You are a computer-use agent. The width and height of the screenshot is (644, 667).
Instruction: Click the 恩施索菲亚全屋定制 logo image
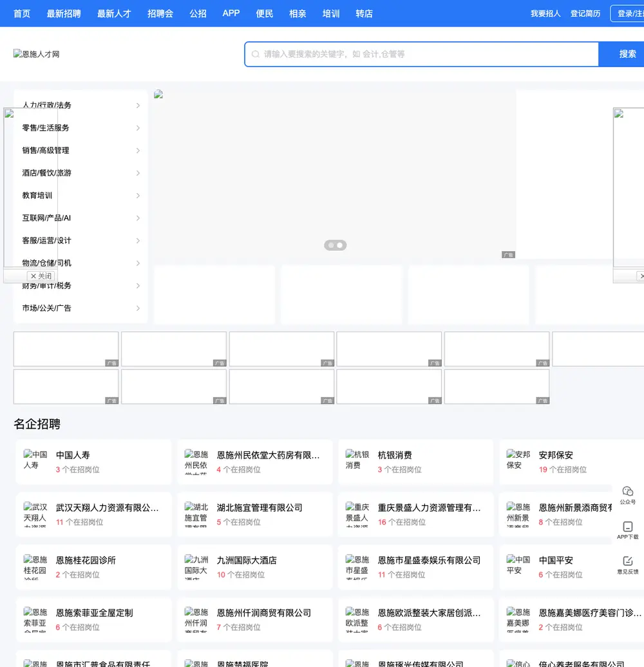point(35,619)
